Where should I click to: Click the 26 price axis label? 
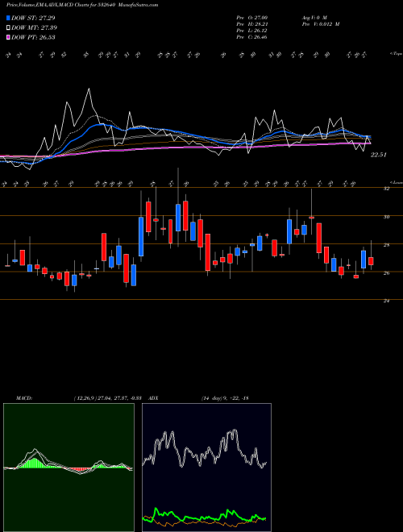[386, 272]
